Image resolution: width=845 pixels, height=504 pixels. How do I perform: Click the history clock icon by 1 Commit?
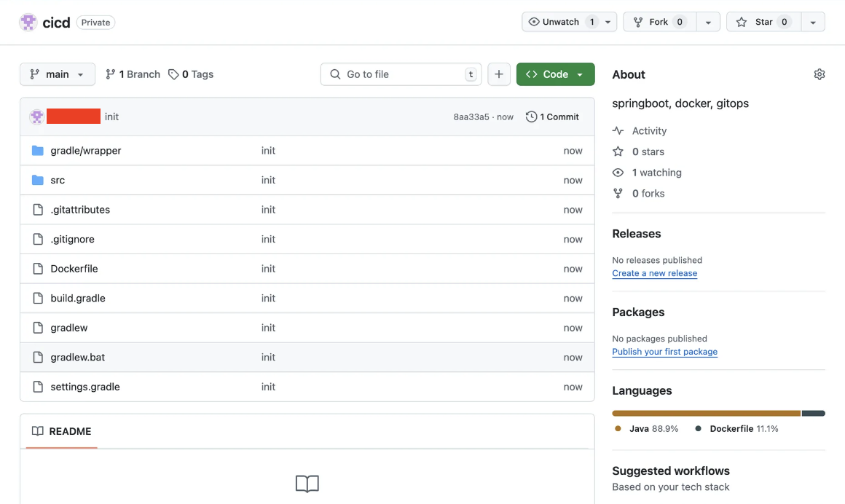531,117
